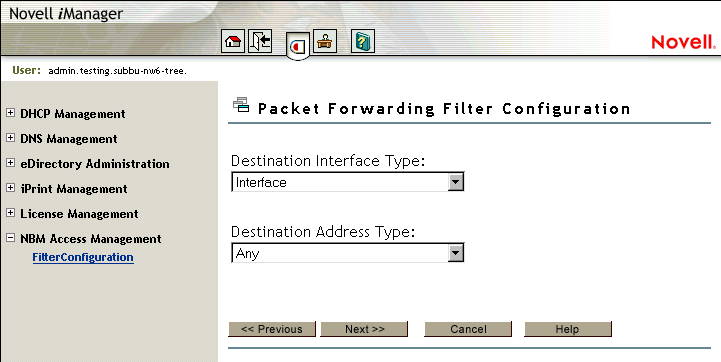Expand eDirectory Administration plus box
The width and height of the screenshot is (721, 362).
[11, 163]
